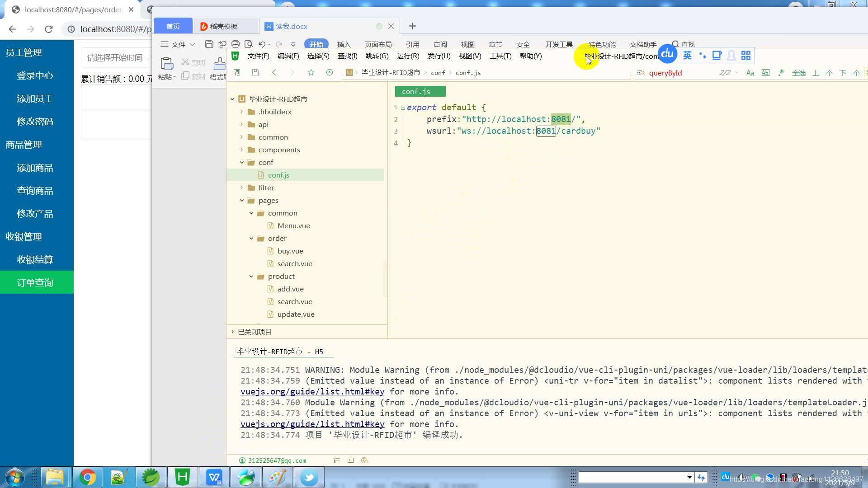
Task: Toggle whole word search option
Action: (765, 73)
